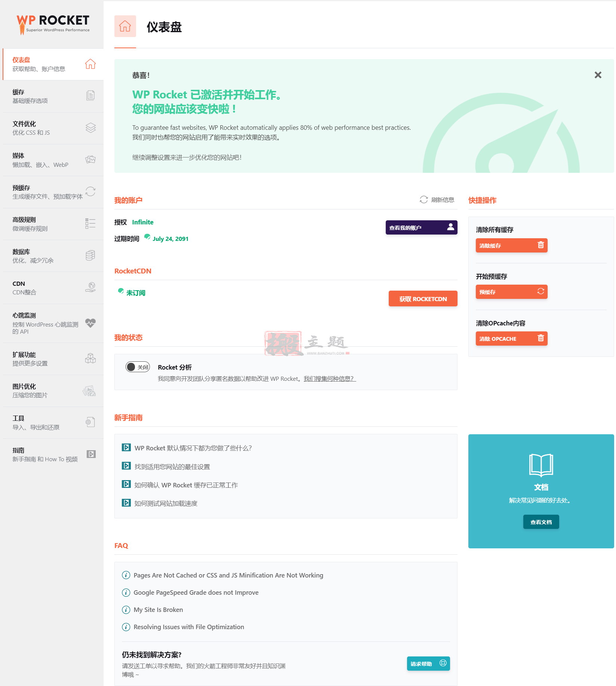Click the house icon in 仪表盘 sidebar item
The width and height of the screenshot is (616, 686).
[x=90, y=64]
